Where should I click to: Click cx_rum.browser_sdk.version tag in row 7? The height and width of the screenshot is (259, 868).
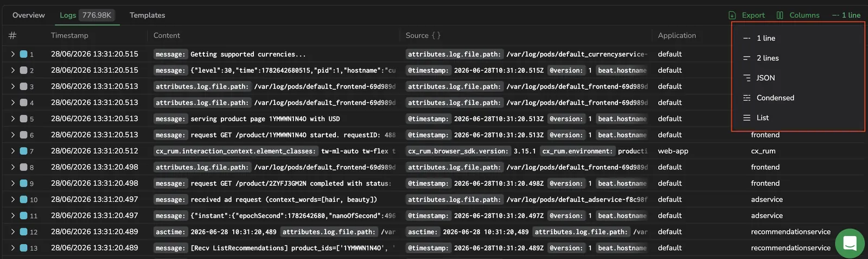coord(458,151)
